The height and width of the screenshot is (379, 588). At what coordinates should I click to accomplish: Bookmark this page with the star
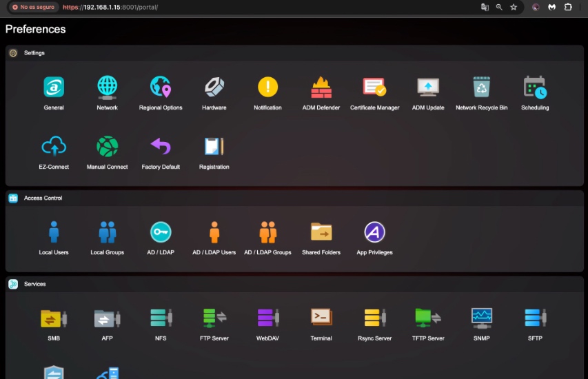514,7
